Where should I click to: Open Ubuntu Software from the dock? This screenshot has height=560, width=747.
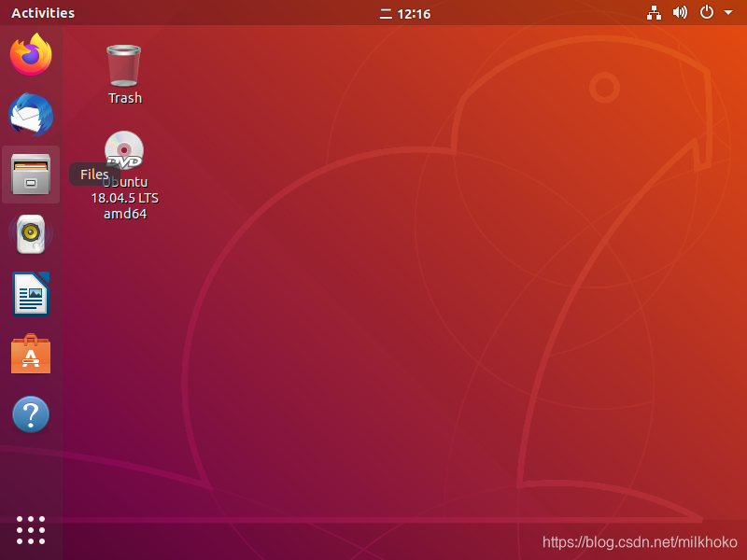[x=31, y=354]
